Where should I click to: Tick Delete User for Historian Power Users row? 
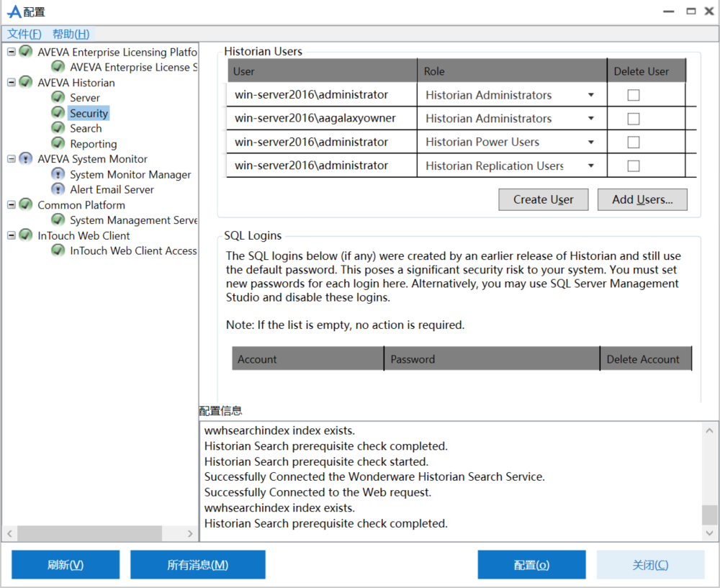tap(634, 143)
